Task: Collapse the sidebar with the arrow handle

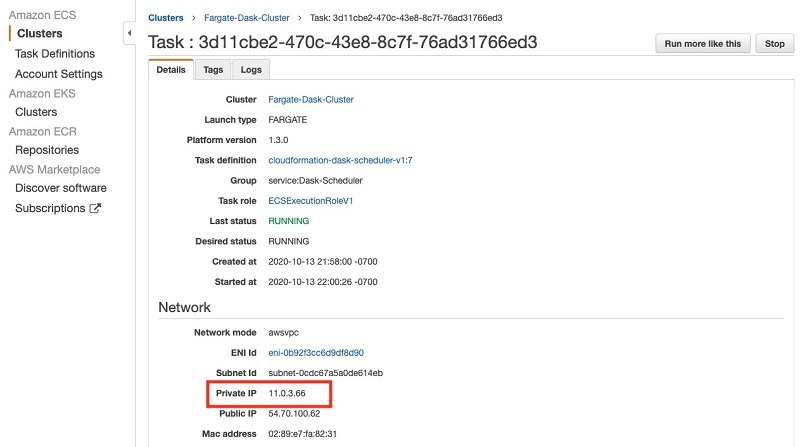Action: 129,33
